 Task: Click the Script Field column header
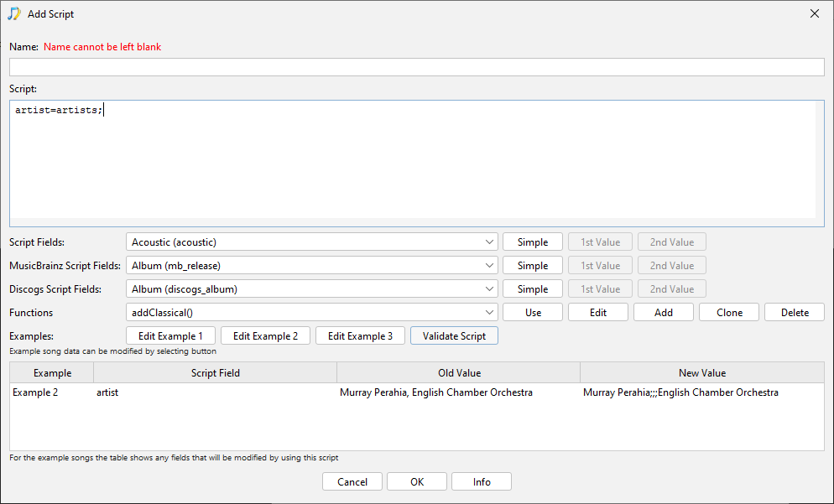click(216, 372)
